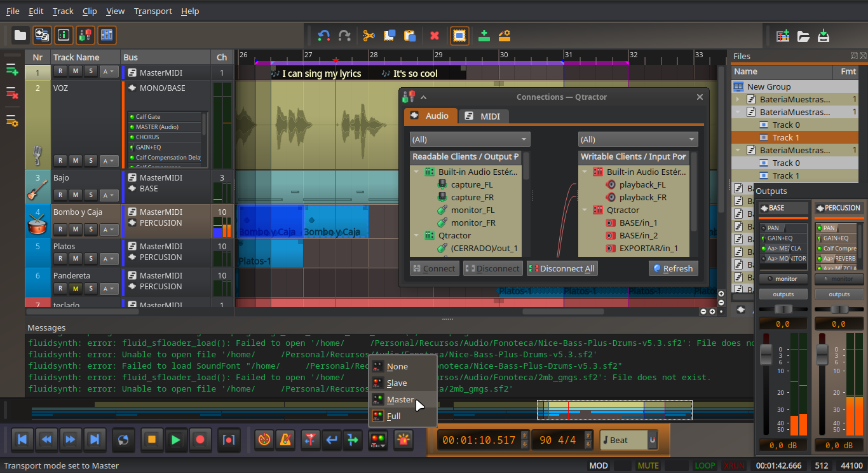Viewport: 868px width, 473px height.
Task: Arm recording on Bombo y Caja track
Action: pyautogui.click(x=60, y=230)
